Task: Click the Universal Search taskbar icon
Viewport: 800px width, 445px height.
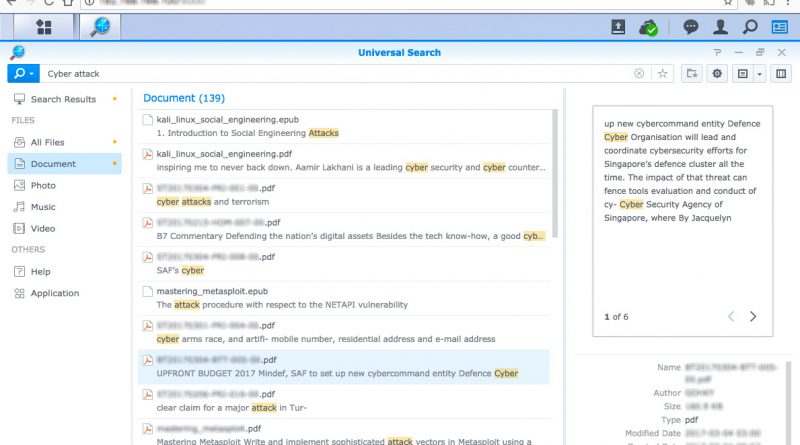Action: coord(100,27)
